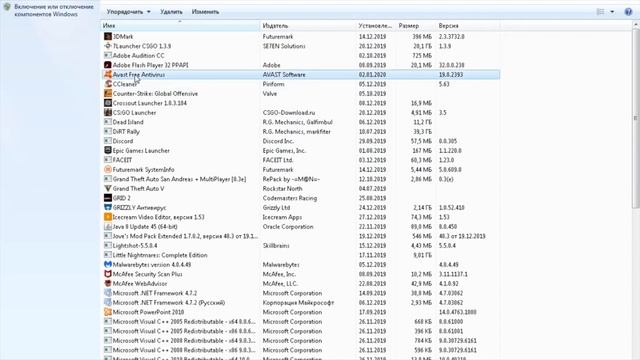Screen dimensions: 640x360
Task: Select Grand Theft Auto San Andreas + MultiPlayer
Action: (x=300, y=179)
